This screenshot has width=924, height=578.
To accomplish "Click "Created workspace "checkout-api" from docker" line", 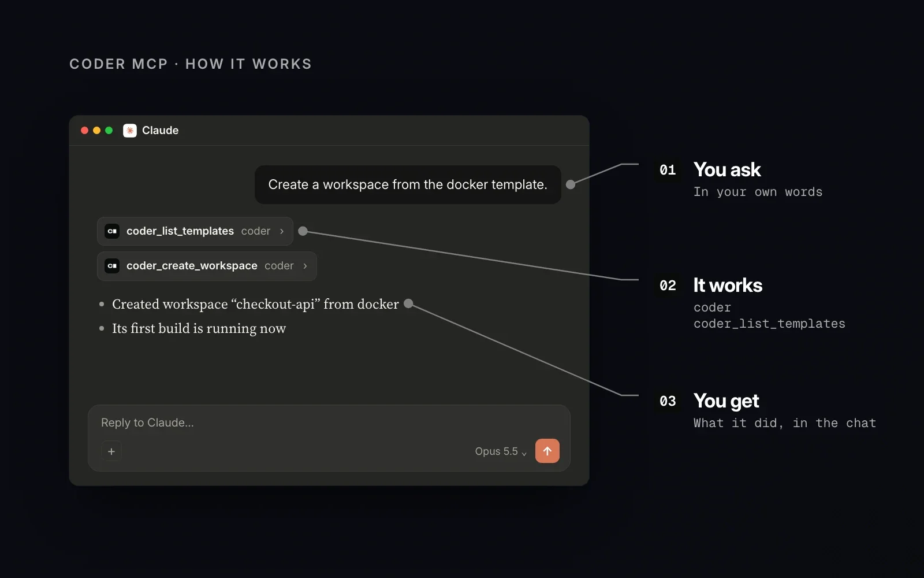I will coord(255,304).
